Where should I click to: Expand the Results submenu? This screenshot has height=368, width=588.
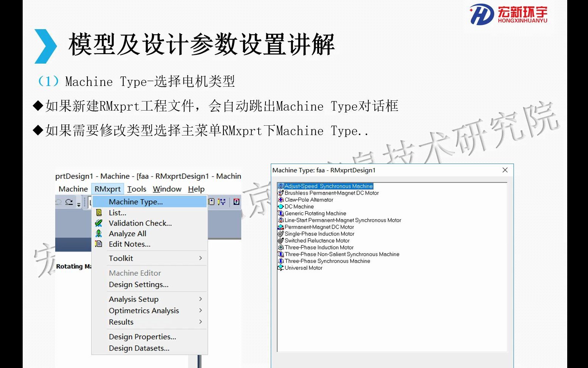(x=121, y=322)
